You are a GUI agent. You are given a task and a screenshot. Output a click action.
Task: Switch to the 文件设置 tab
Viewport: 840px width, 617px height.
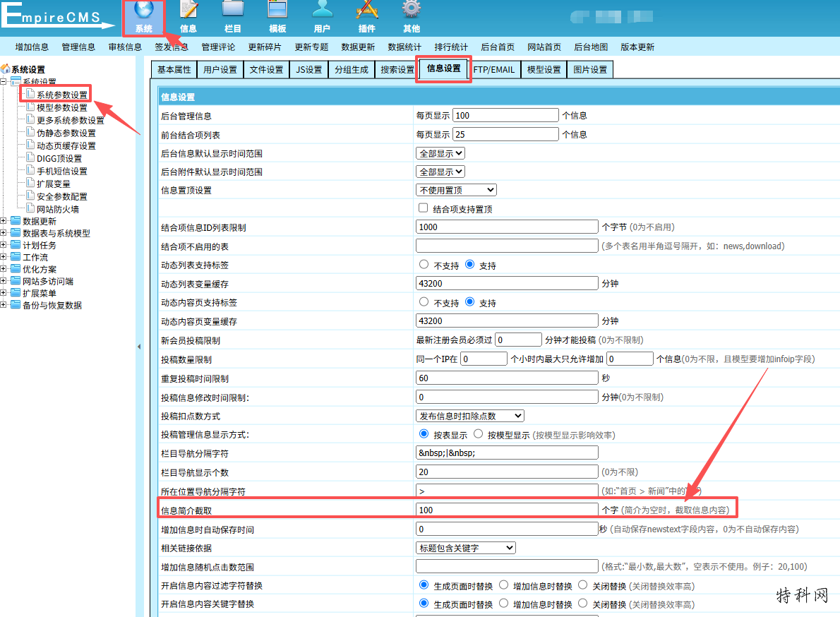266,70
